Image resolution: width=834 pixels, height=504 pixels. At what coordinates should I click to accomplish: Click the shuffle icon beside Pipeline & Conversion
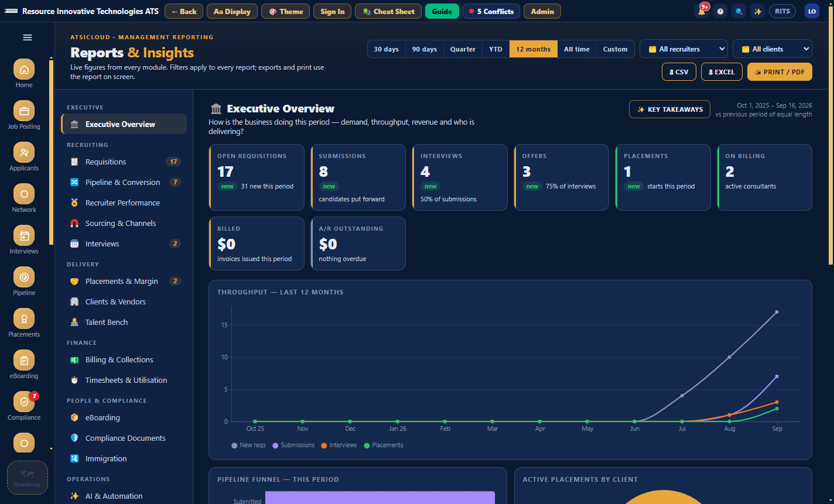74,183
